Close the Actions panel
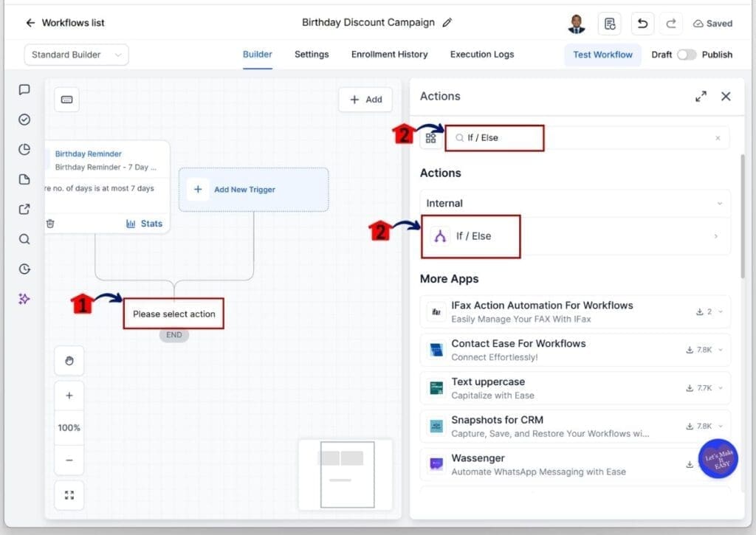Screen dimensions: 756x535 tap(726, 97)
